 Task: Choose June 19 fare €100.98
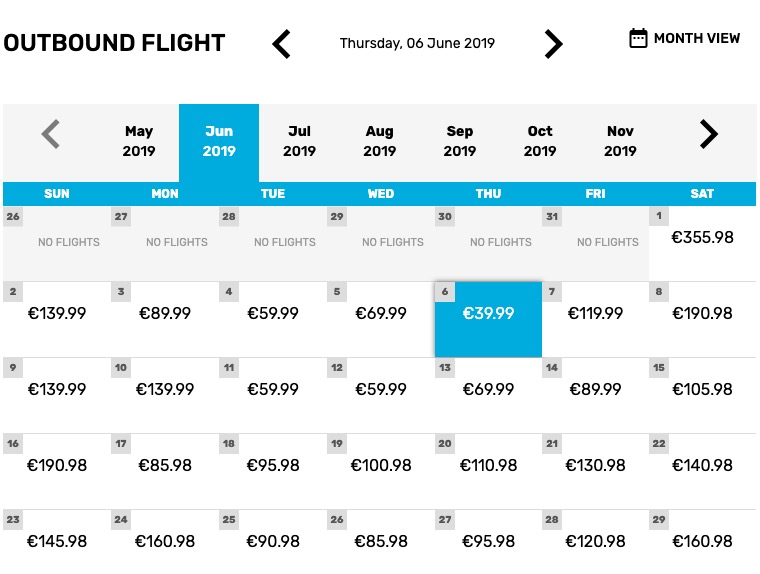coord(380,471)
